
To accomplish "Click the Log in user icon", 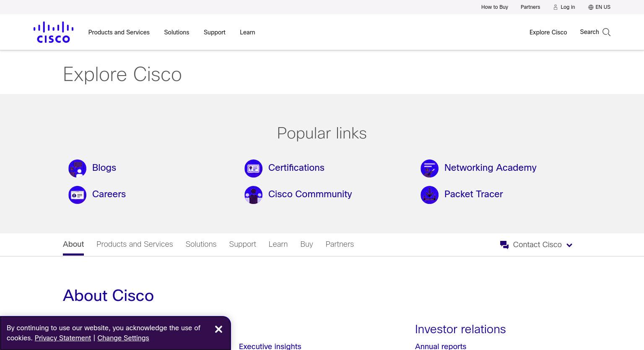I will [556, 7].
